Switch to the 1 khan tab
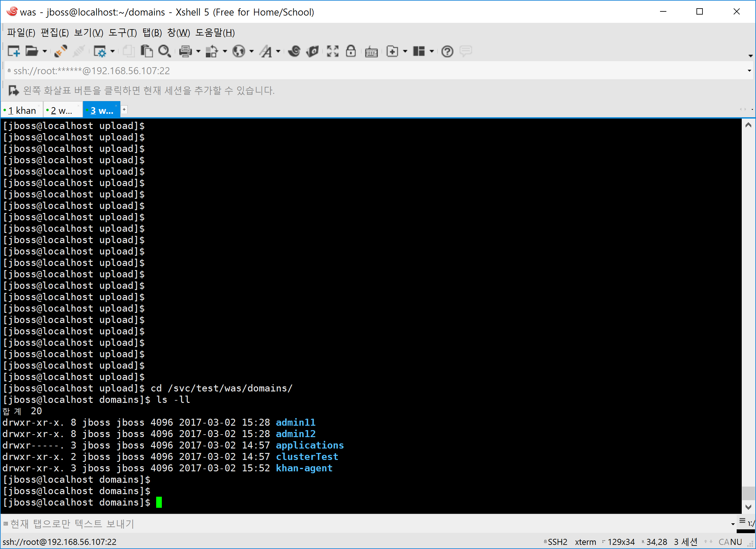Screen dimensions: 756x549 pos(22,110)
